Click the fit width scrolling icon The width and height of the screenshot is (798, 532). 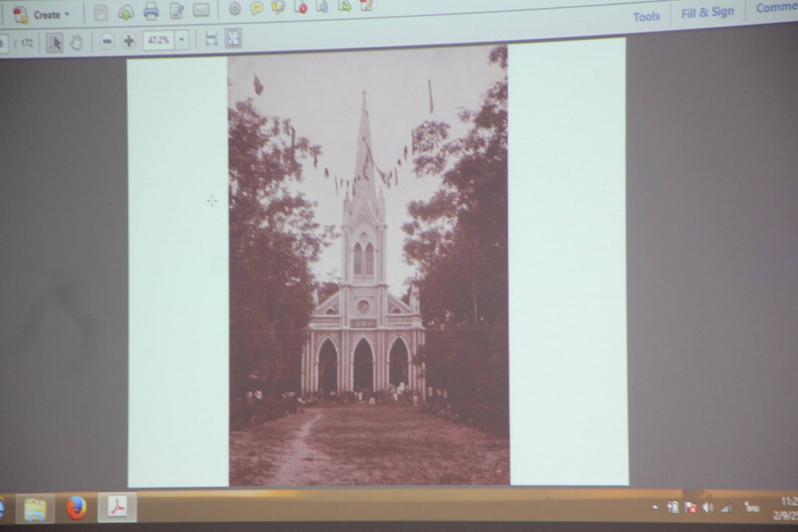(211, 39)
